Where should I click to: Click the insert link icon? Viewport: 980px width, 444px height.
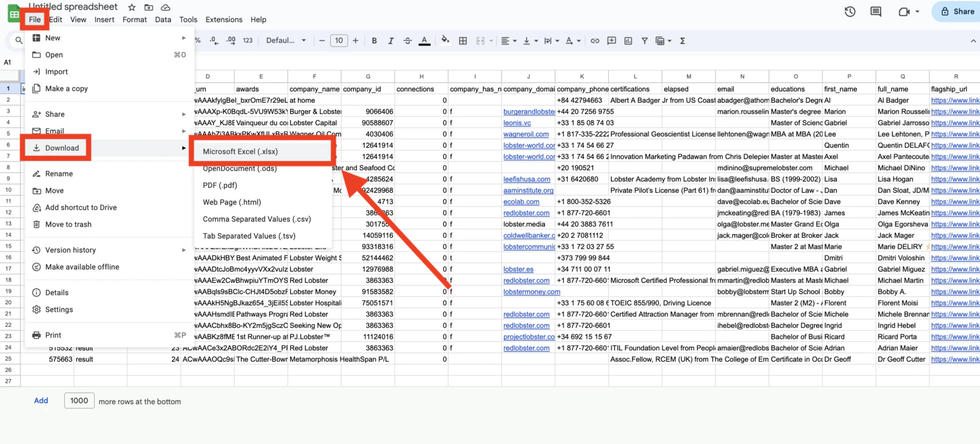pos(595,40)
